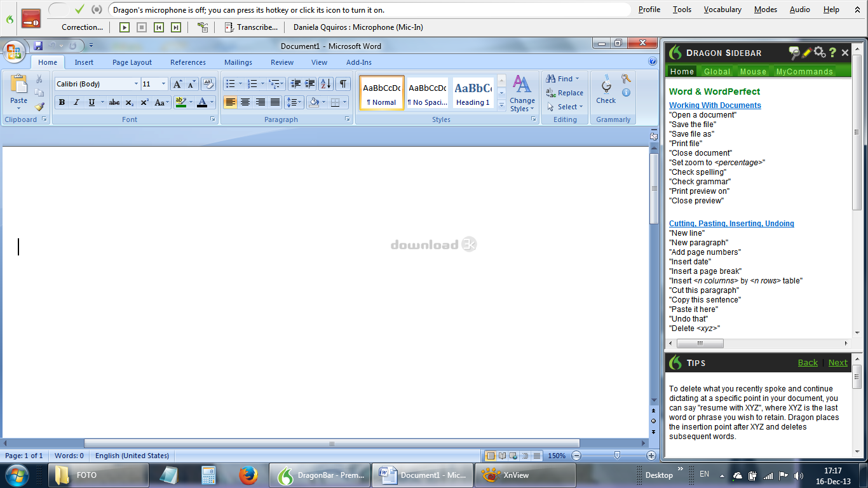Click Back tip link

[808, 363]
